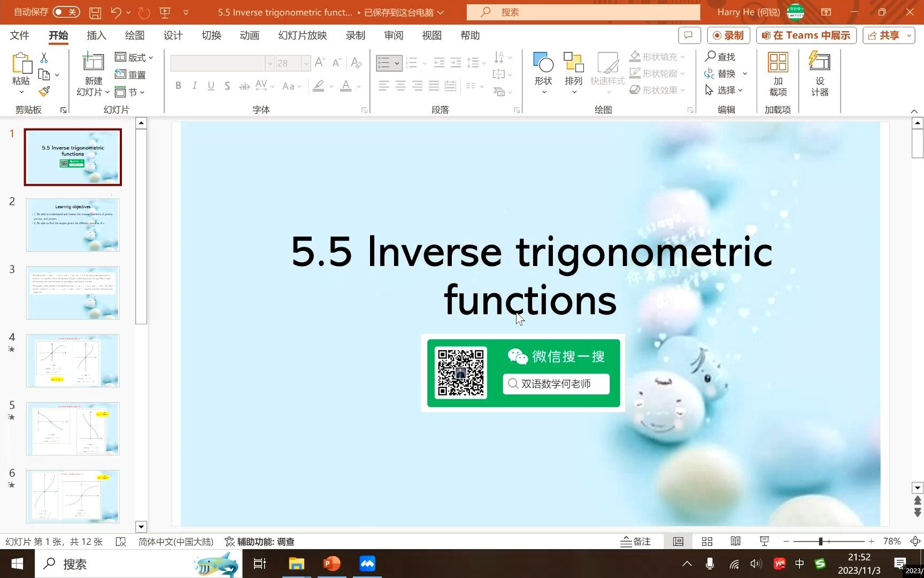The height and width of the screenshot is (578, 924).
Task: Start slideshow from beginning icon in title bar
Action: (x=165, y=12)
